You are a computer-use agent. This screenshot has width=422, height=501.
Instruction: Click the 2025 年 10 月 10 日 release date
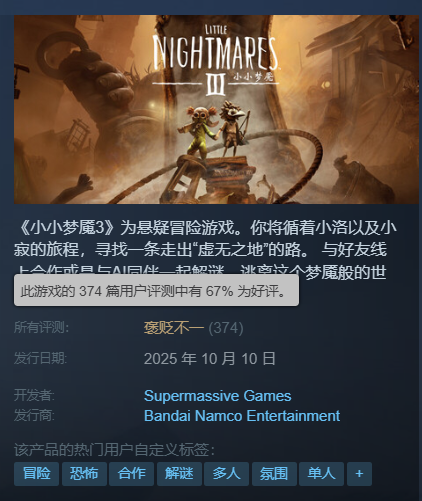[210, 359]
